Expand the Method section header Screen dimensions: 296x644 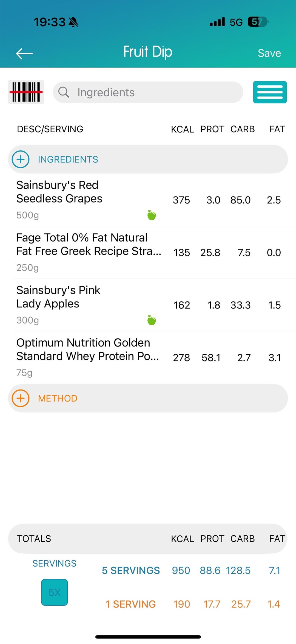click(x=148, y=398)
